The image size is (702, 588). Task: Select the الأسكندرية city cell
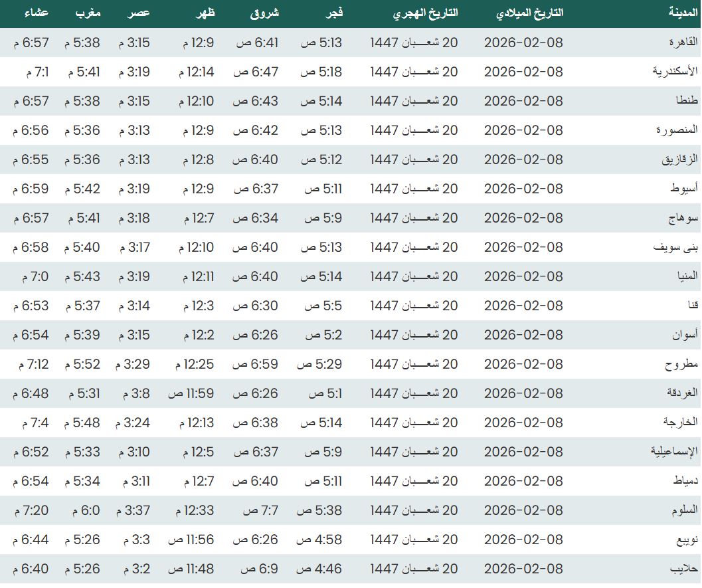(675, 71)
